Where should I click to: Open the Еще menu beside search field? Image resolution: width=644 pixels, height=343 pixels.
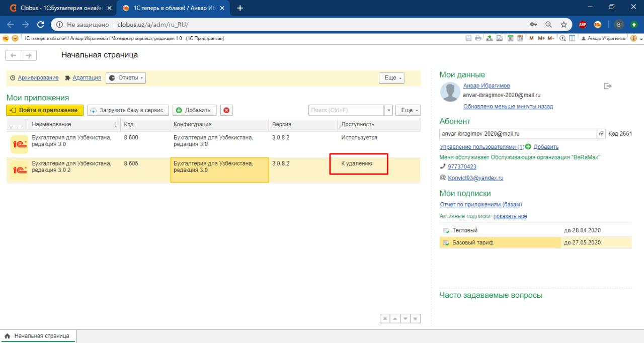(408, 110)
